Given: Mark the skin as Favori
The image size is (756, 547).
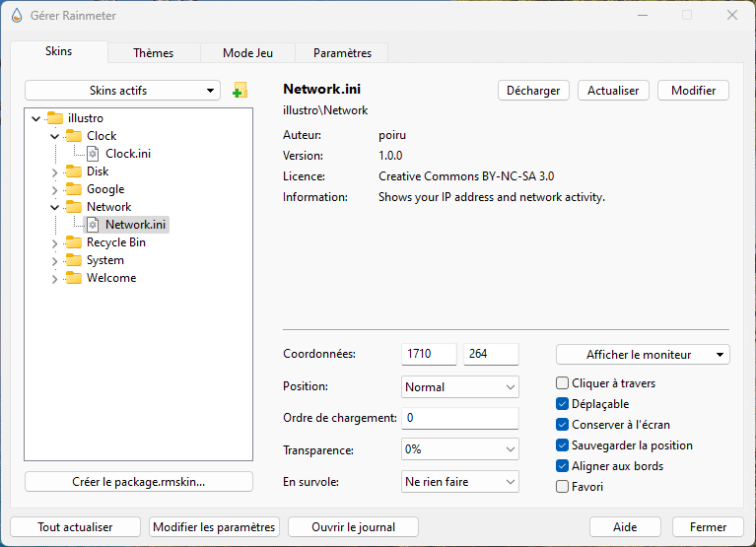Looking at the screenshot, I should click(563, 487).
